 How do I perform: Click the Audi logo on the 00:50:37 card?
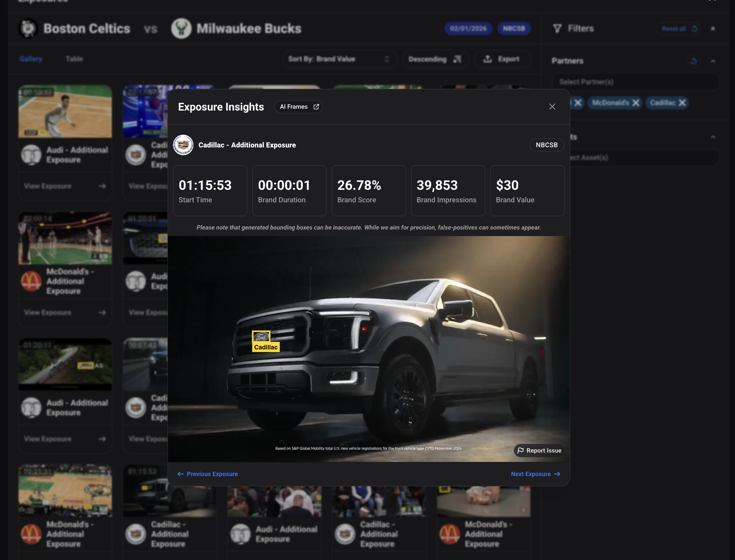tap(31, 155)
